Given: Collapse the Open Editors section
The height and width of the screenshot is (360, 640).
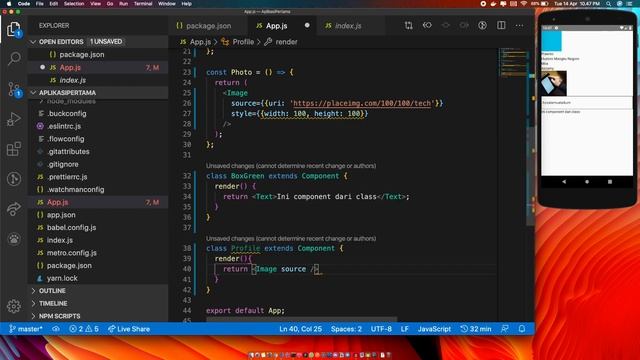Looking at the screenshot, I should pos(98,42).
